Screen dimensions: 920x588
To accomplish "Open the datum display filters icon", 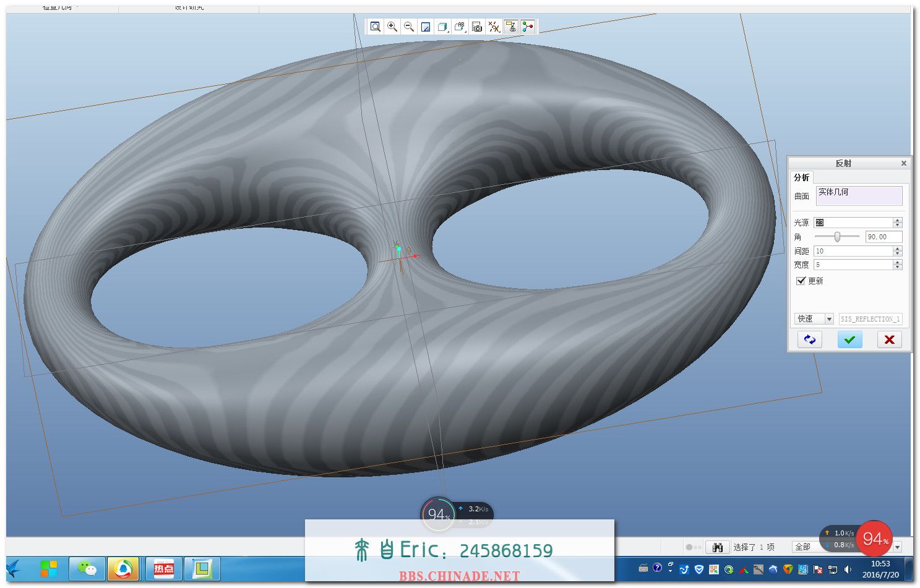I will click(x=494, y=27).
